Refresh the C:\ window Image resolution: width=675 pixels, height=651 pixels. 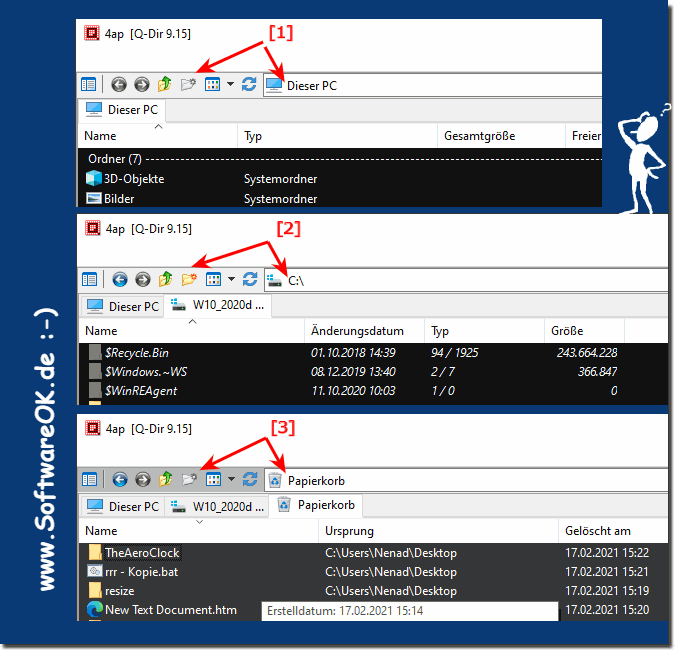click(x=250, y=280)
